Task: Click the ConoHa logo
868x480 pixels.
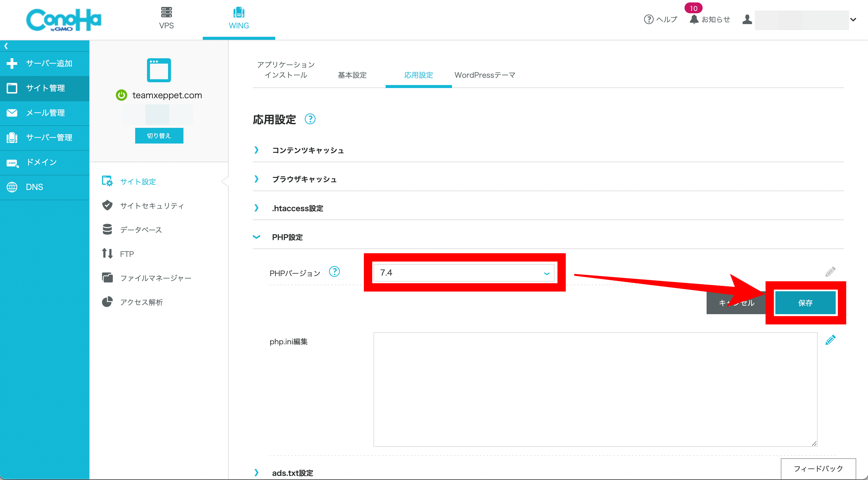Action: (64, 20)
